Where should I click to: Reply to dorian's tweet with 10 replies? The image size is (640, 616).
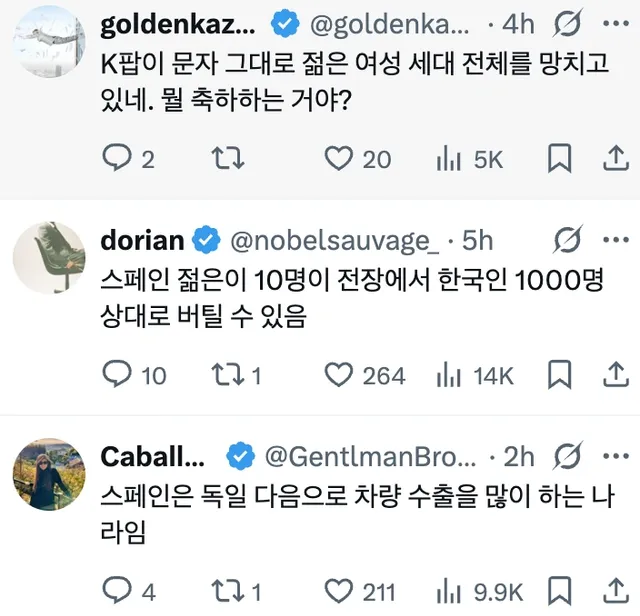(x=118, y=375)
